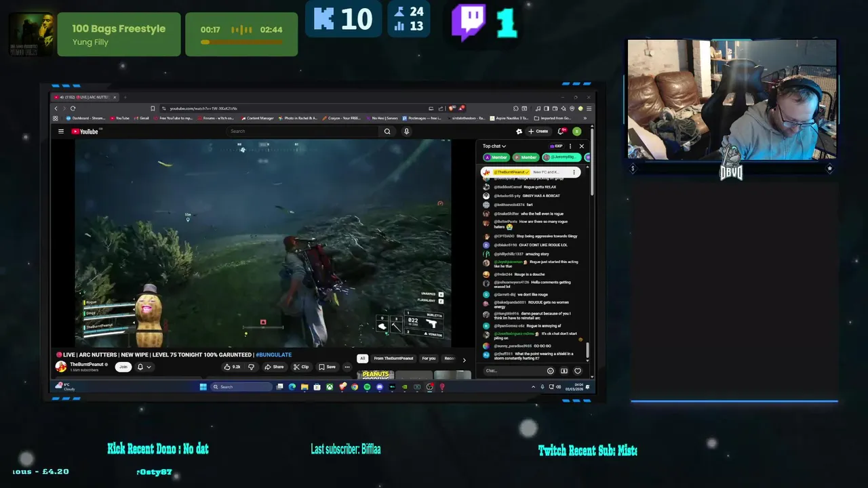868x488 pixels.
Task: Start voice search with the microphone icon
Action: (406, 131)
